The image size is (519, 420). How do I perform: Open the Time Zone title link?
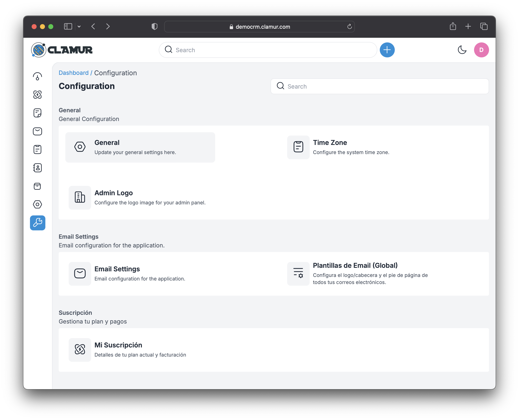(330, 142)
